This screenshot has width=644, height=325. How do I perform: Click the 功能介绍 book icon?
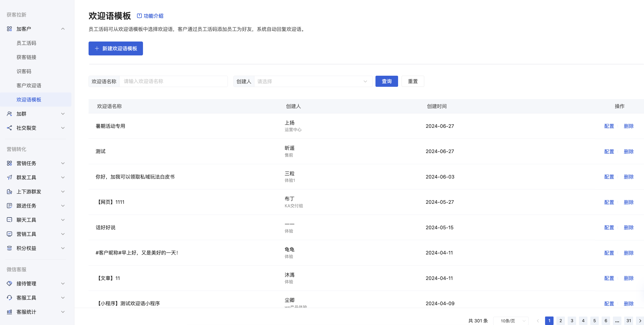coord(139,16)
